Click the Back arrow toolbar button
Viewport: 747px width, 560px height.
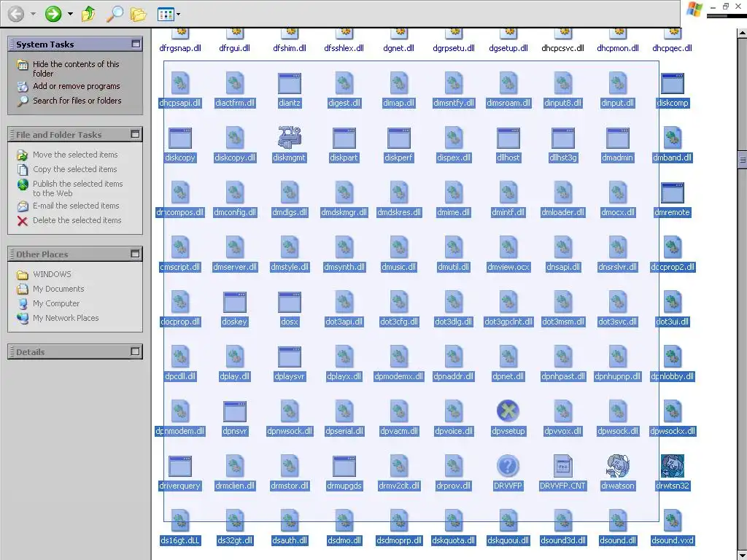pyautogui.click(x=16, y=14)
